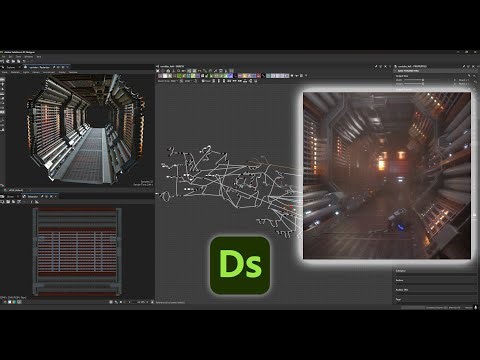Open the Edit menu
The image size is (480, 360).
tap(10, 57)
